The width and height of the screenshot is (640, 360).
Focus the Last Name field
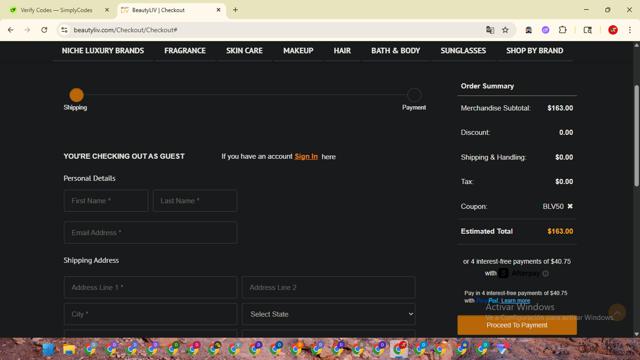pyautogui.click(x=195, y=200)
